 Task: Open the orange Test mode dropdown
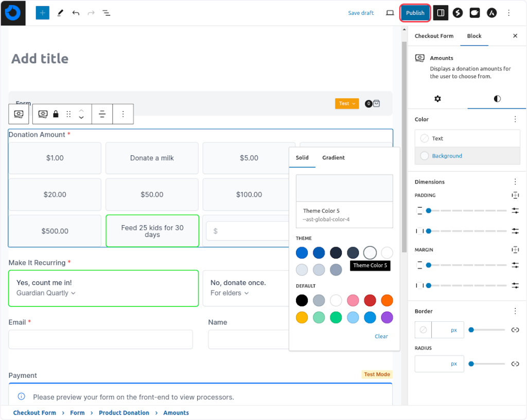(x=346, y=103)
